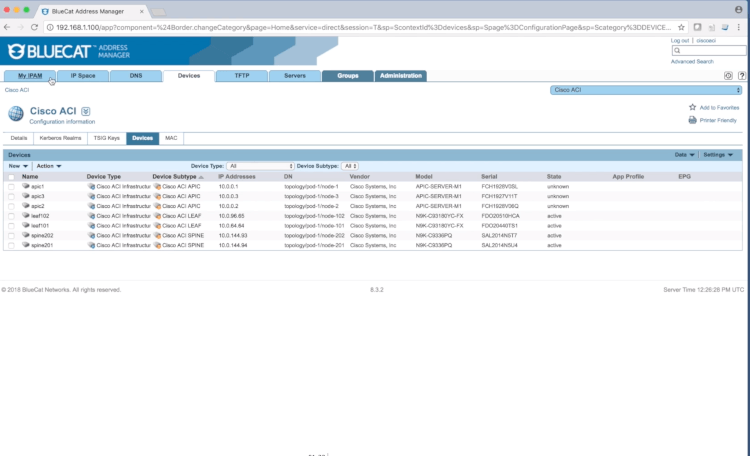Click the history clock icon beside help

(x=728, y=76)
